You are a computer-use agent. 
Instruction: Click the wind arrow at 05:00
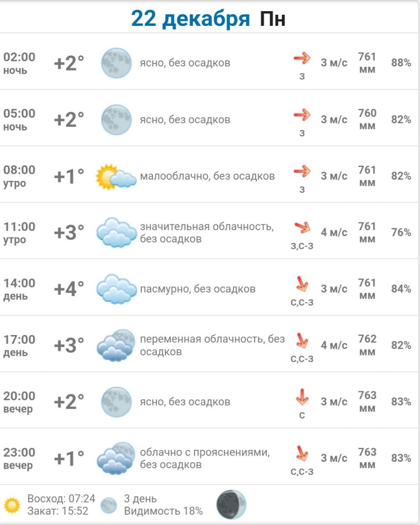point(302,114)
